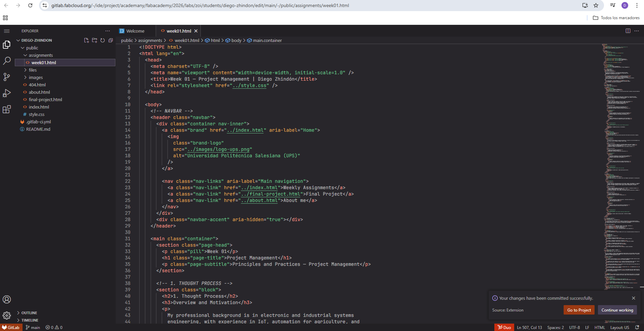This screenshot has width=644, height=331.
Task: Open the Manage settings gear menu
Action: click(x=7, y=316)
